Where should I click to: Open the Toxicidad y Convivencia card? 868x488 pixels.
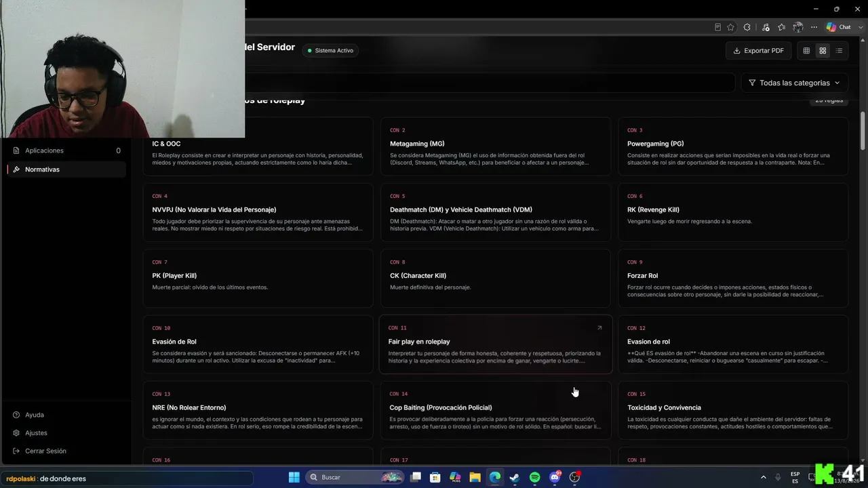point(733,410)
